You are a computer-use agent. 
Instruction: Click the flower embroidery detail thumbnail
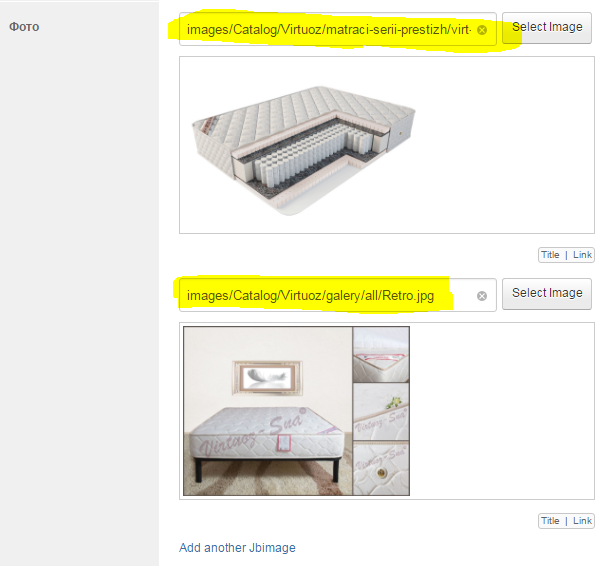pos(381,412)
